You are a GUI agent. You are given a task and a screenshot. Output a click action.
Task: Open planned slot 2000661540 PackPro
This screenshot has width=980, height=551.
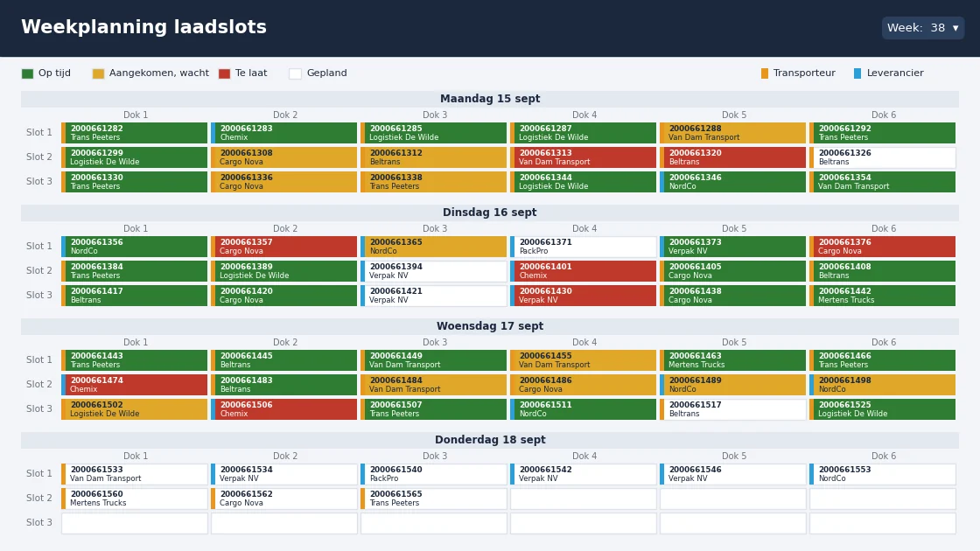pyautogui.click(x=434, y=474)
